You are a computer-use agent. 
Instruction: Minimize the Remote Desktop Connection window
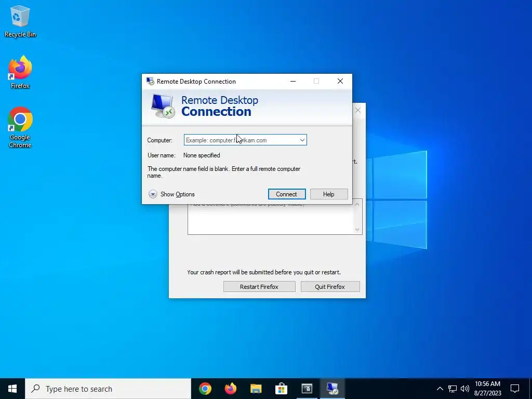[x=293, y=82]
